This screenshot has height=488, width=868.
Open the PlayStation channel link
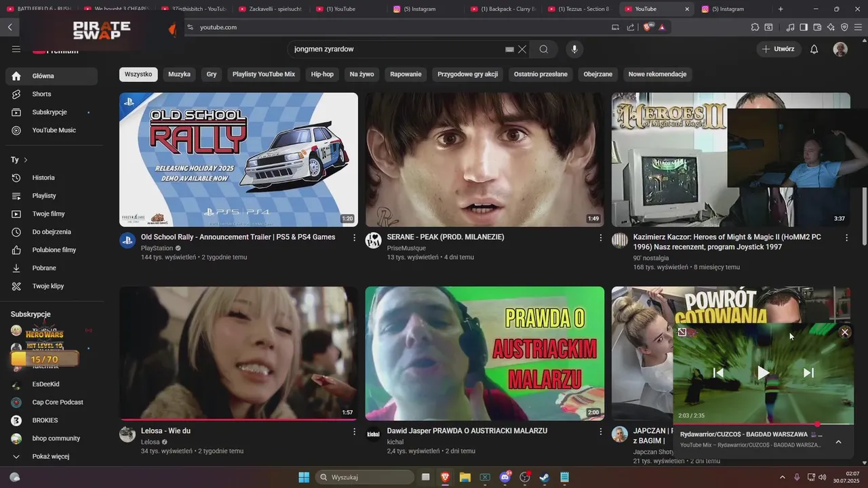157,248
